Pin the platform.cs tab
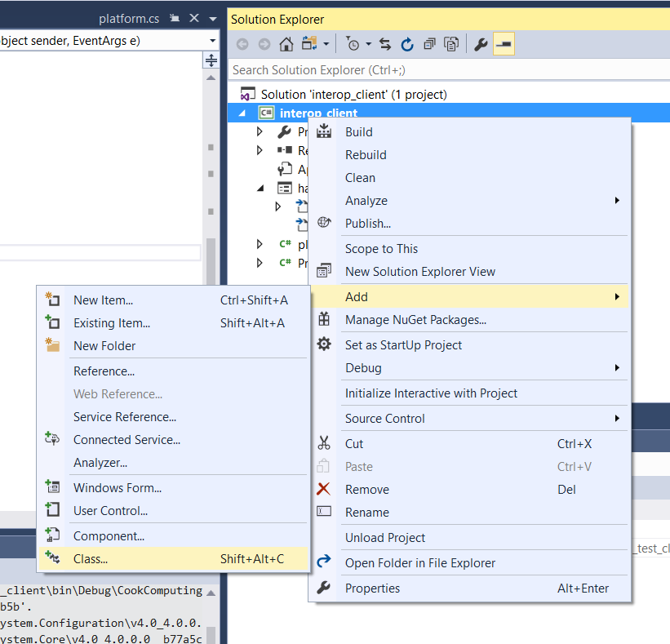Viewport: 670px width, 644px height. [175, 19]
